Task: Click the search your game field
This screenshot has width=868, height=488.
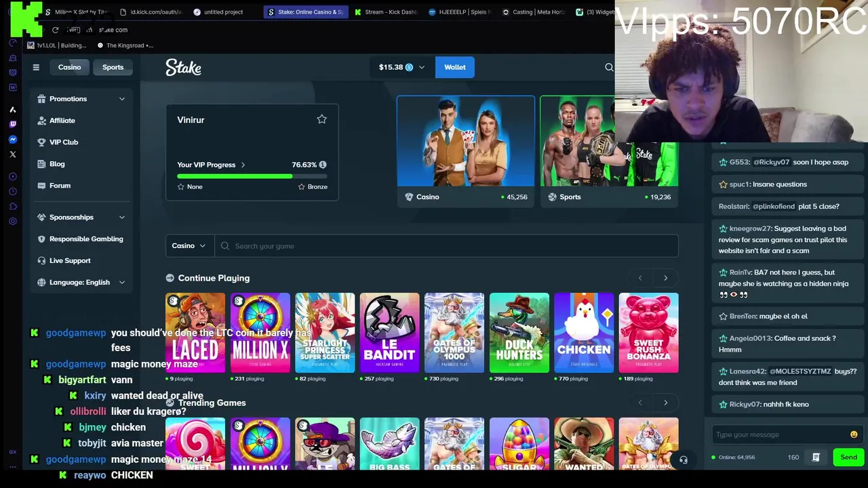Action: (x=446, y=246)
